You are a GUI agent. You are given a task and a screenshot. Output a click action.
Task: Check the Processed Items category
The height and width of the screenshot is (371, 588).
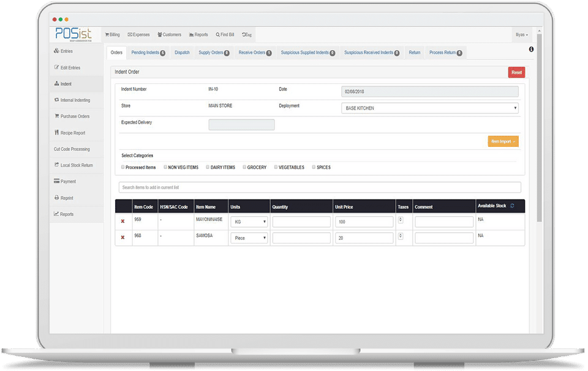point(123,167)
